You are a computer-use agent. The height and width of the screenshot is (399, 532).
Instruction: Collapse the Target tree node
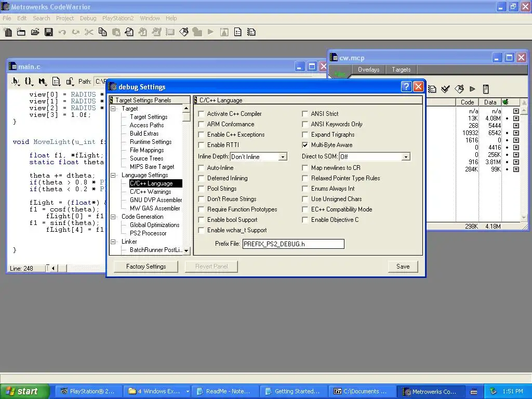[113, 109]
